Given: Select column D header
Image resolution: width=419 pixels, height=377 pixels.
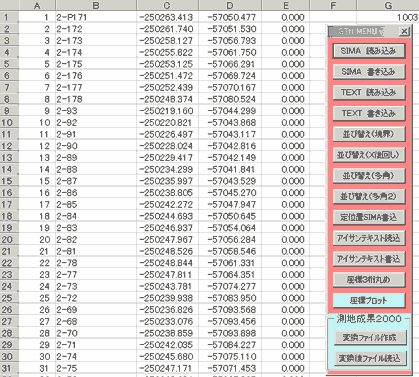Looking at the screenshot, I should pos(230,5).
